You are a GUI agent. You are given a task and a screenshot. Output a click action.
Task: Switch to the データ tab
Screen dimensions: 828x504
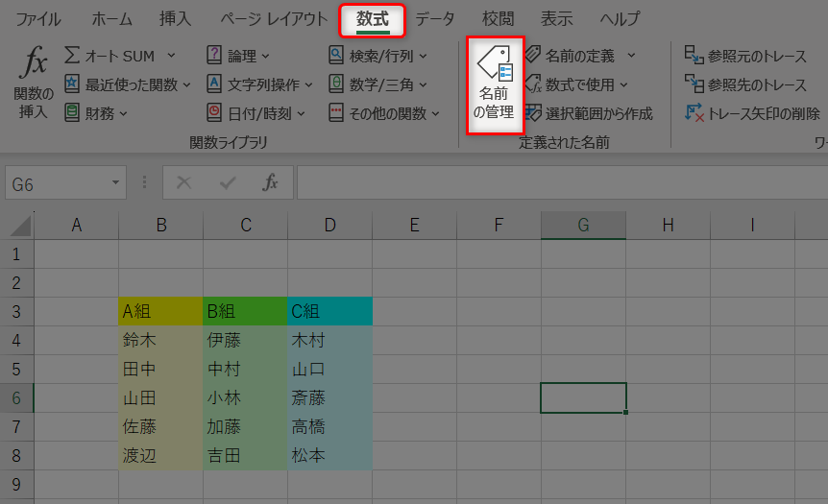pyautogui.click(x=434, y=19)
